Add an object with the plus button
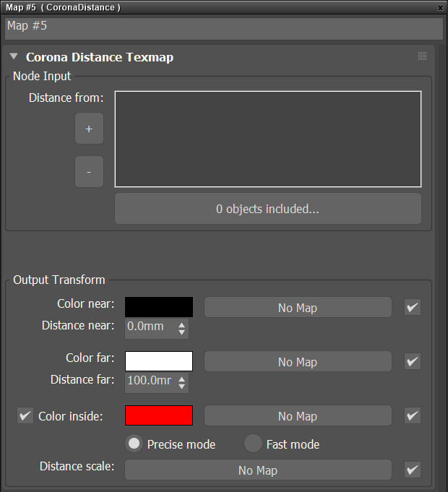448x492 pixels. click(x=89, y=129)
